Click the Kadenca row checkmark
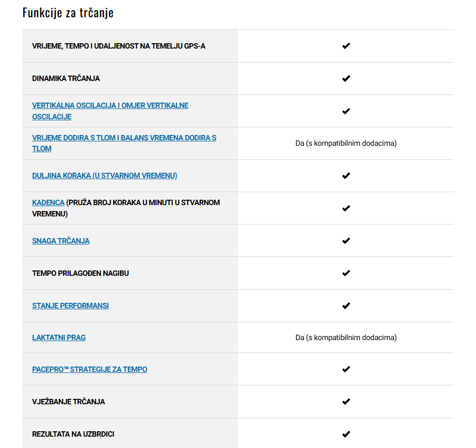The width and height of the screenshot is (476, 448). (346, 208)
